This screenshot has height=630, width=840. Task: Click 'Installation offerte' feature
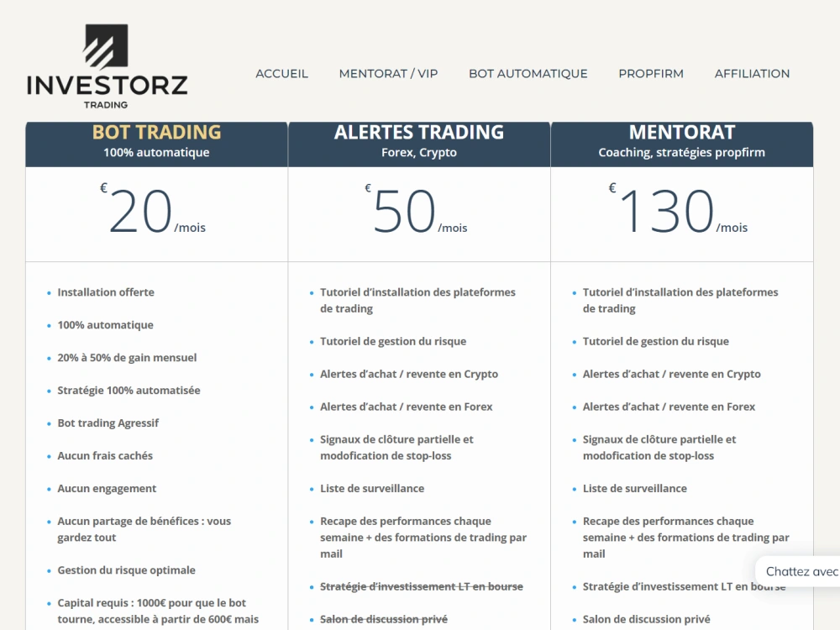pyautogui.click(x=106, y=292)
